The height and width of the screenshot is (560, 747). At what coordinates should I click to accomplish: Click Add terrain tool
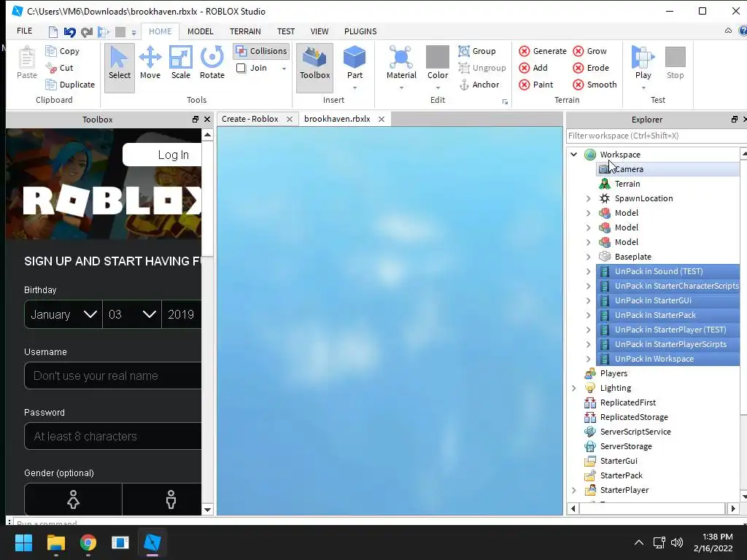point(533,68)
